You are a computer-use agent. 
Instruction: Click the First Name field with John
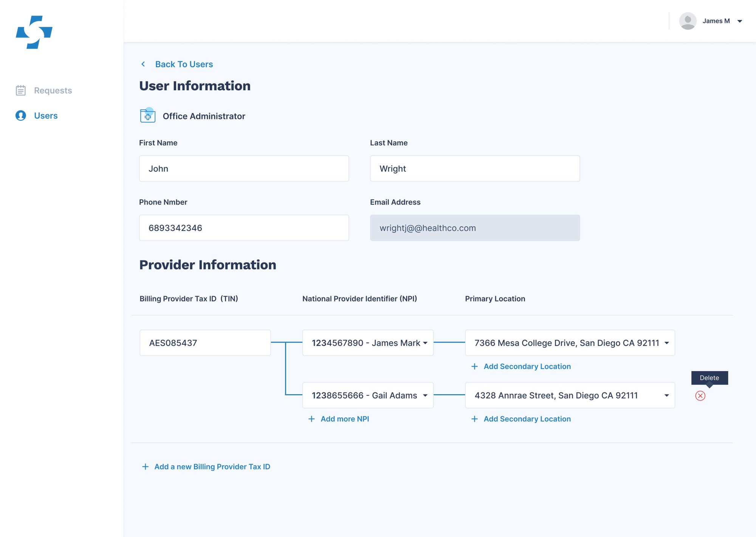pos(244,169)
